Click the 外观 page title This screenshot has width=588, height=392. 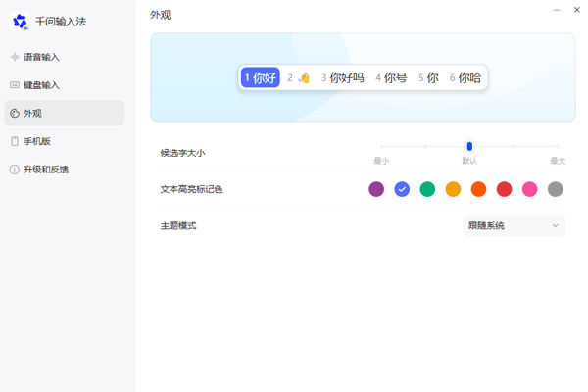coord(161,15)
